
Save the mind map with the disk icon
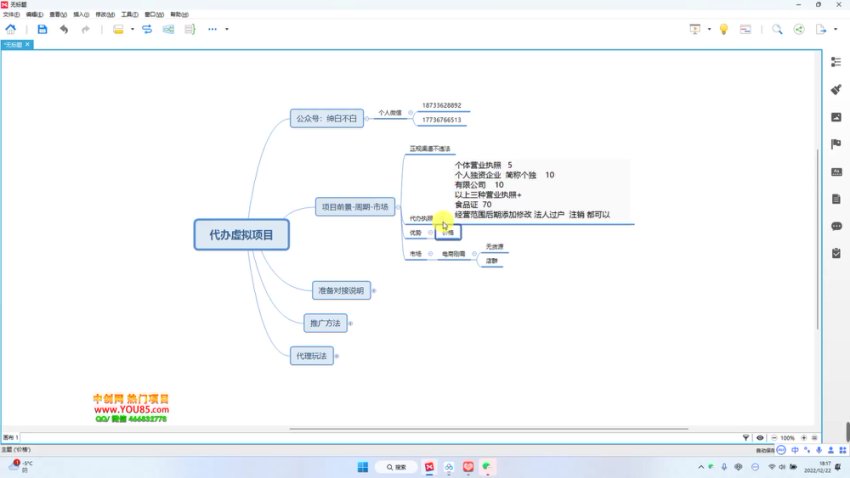[42, 29]
